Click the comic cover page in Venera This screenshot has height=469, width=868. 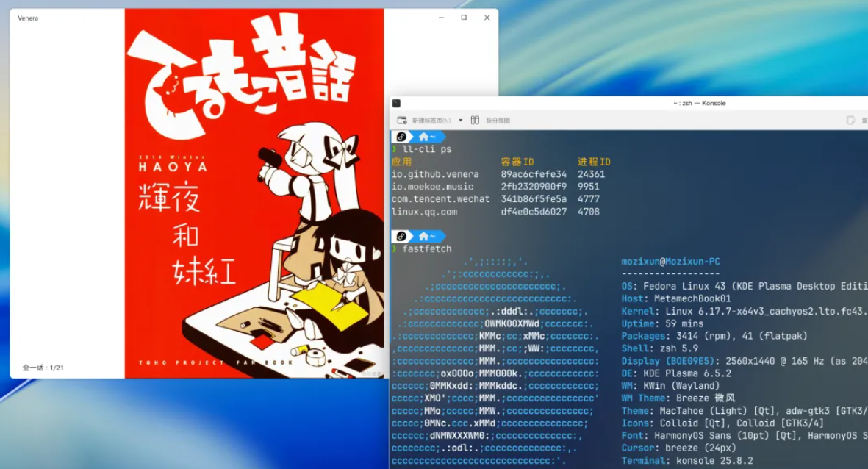254,193
